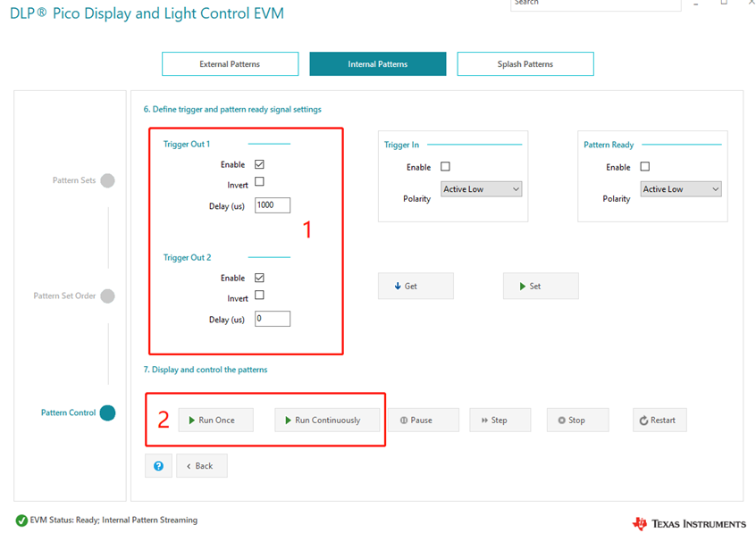The height and width of the screenshot is (533, 756).
Task: Enable the Pattern Ready checkbox
Action: click(x=645, y=166)
